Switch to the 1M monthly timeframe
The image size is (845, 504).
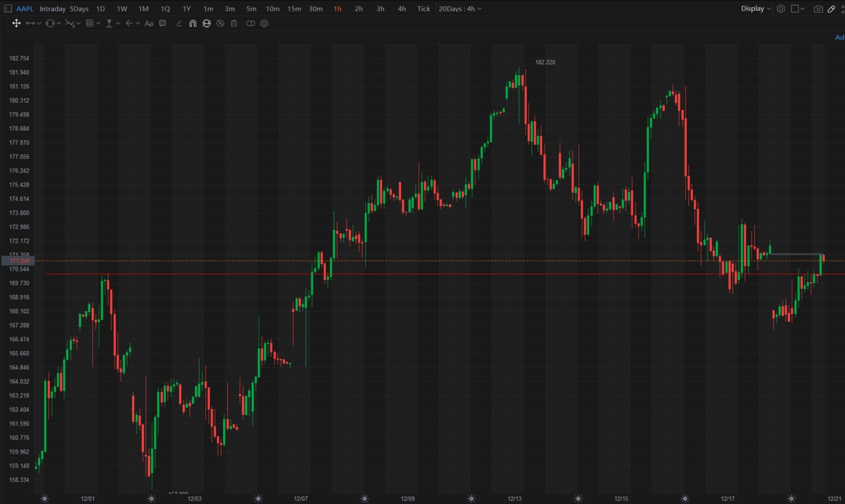tap(143, 9)
